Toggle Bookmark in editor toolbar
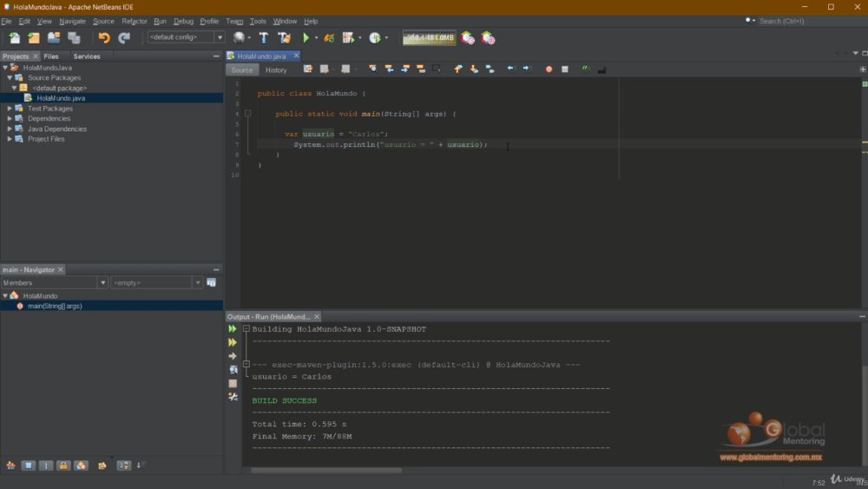 tap(490, 69)
